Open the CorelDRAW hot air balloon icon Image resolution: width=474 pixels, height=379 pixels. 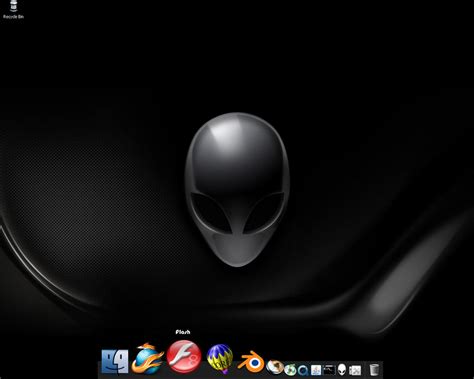[220, 359]
